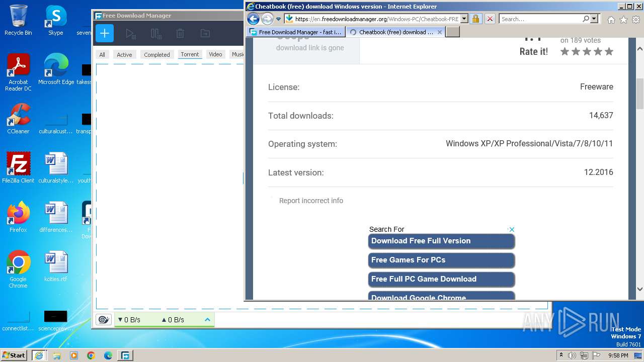Click the Report incorrect info link

(311, 201)
